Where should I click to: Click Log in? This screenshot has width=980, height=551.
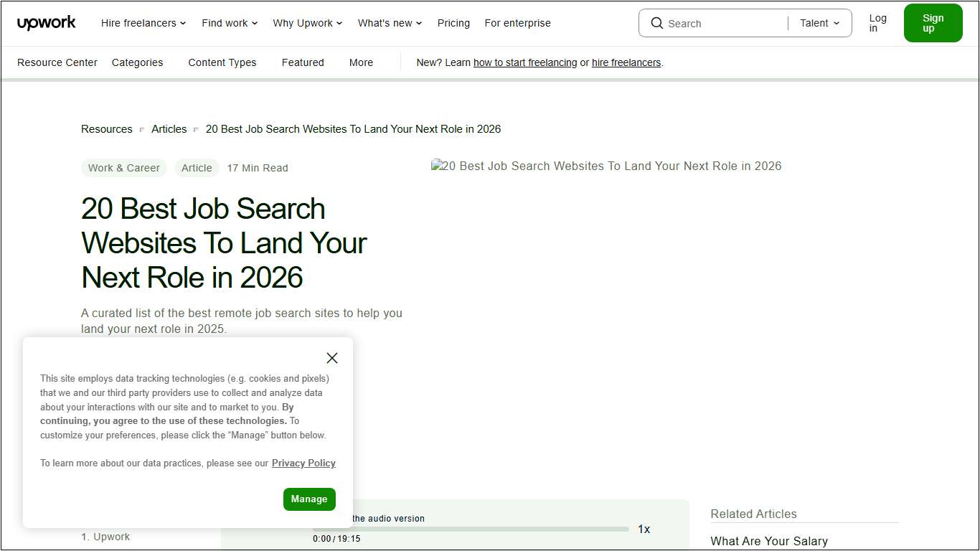coord(877,22)
